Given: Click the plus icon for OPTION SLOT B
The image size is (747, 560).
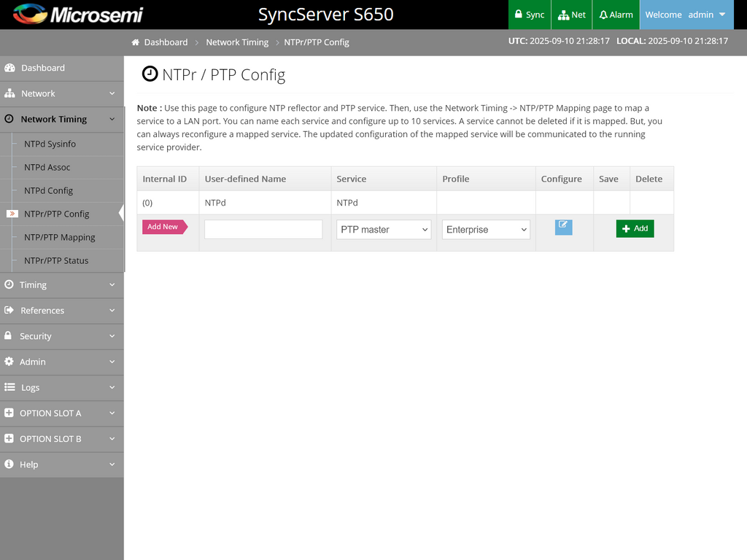Looking at the screenshot, I should coord(9,438).
